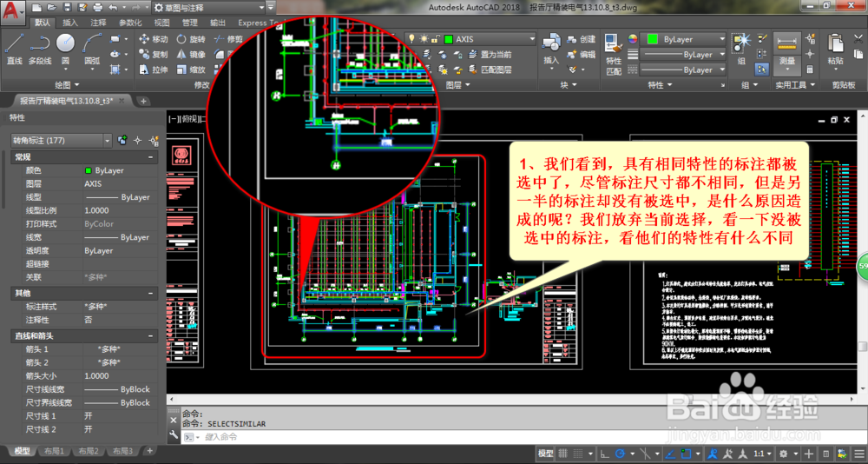Select the 报告厅精装电气13.10.8_t3 file tab

point(66,101)
